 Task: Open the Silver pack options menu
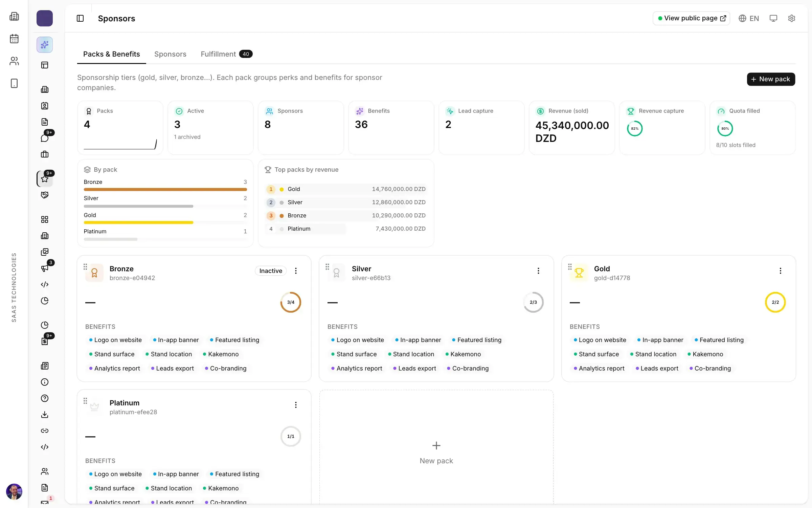pyautogui.click(x=538, y=271)
